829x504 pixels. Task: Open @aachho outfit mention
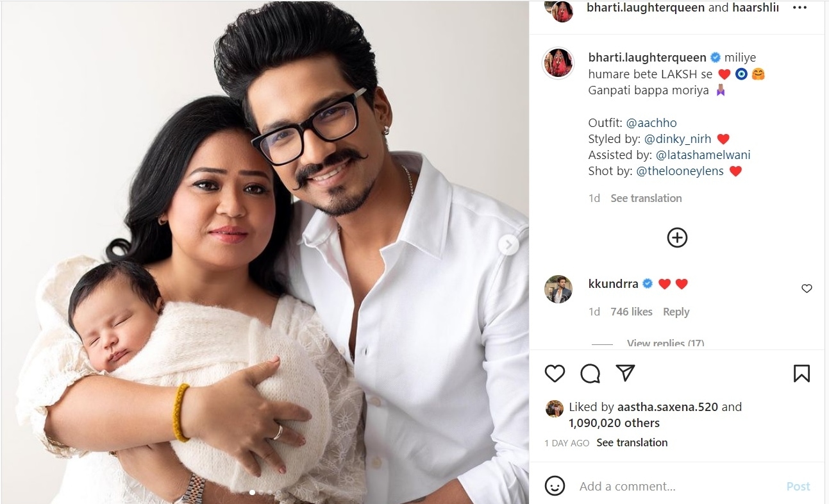(x=651, y=122)
